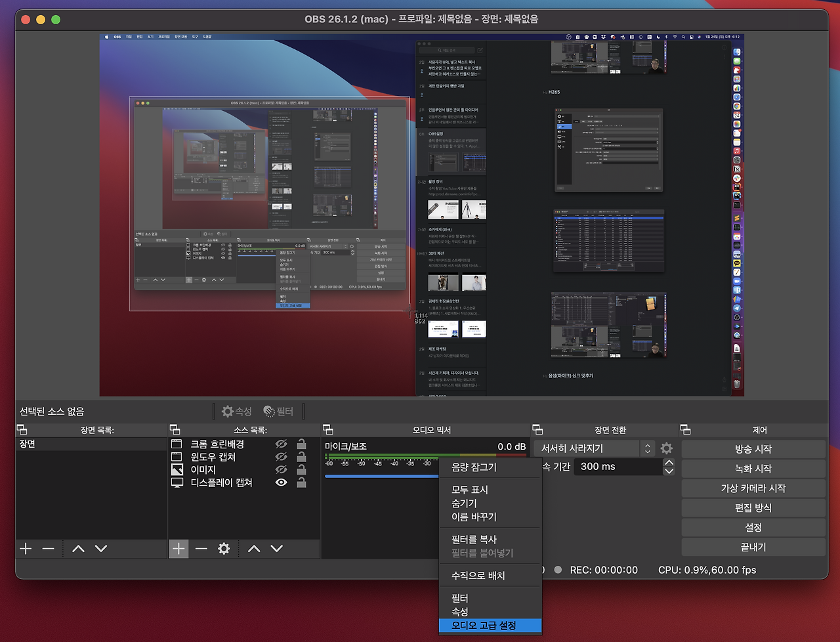This screenshot has height=642, width=840.
Task: Toggle 편집 방식 studio mode button
Action: pos(753,508)
